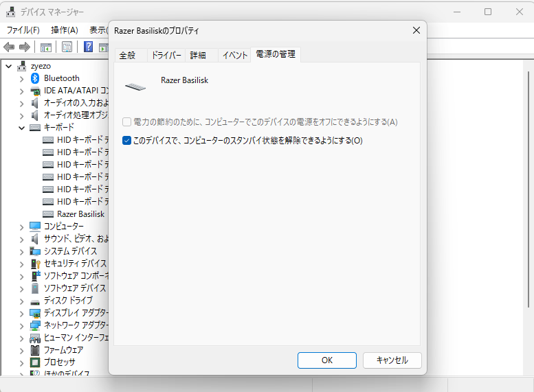Click the Back arrow toolbar icon
The width and height of the screenshot is (534, 392).
9,47
